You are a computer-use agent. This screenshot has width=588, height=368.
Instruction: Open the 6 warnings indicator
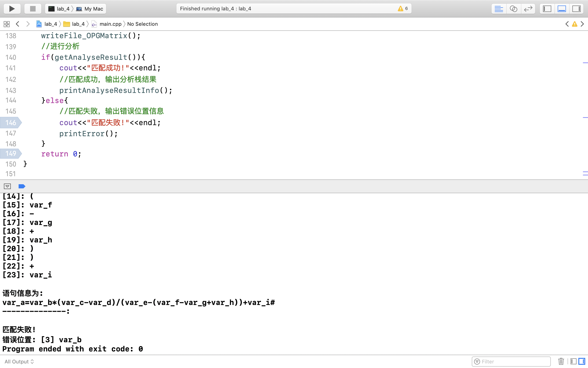403,9
